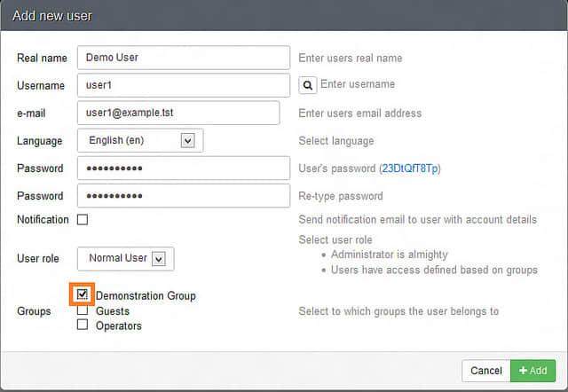The width and height of the screenshot is (568, 392).
Task: Click the username search magnifier icon
Action: (307, 85)
